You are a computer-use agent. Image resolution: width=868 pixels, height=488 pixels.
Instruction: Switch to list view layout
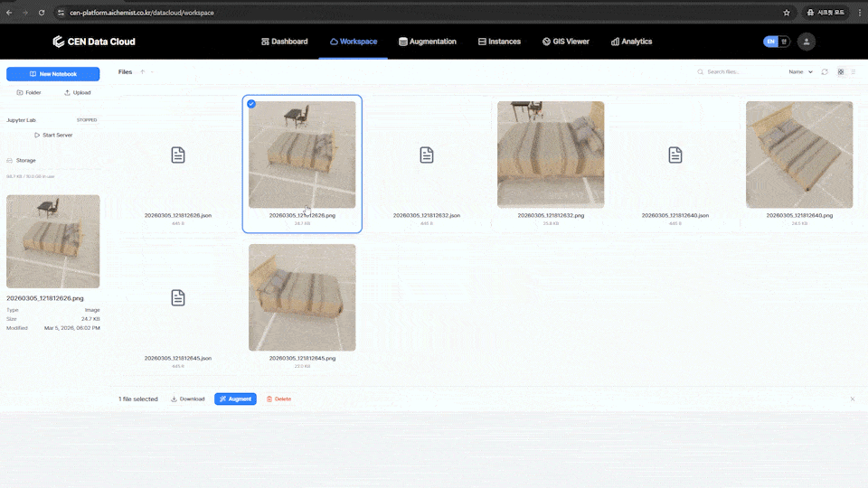[854, 71]
